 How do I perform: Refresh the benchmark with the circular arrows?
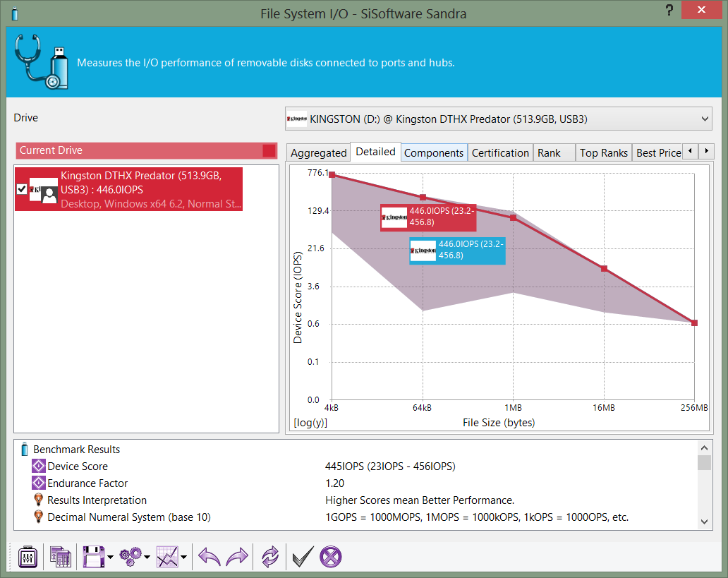click(x=269, y=557)
